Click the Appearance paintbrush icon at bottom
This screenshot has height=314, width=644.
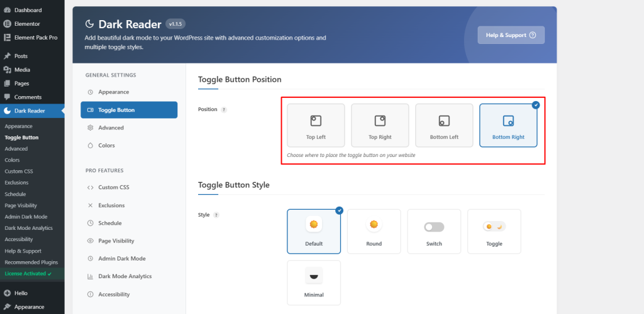(x=7, y=306)
